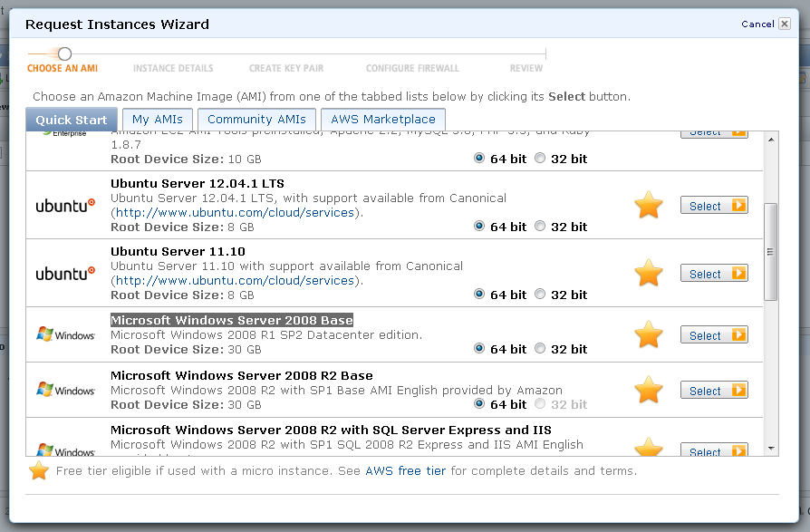Image resolution: width=810 pixels, height=532 pixels.
Task: Click the Ubuntu logo for Server 12.04.1 LTS
Action: tap(65, 206)
